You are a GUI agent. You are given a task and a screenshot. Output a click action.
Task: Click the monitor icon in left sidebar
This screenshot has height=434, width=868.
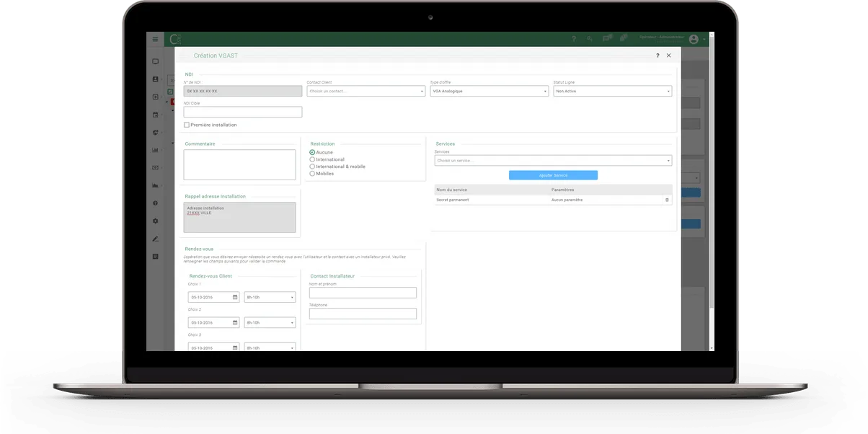tap(155, 62)
